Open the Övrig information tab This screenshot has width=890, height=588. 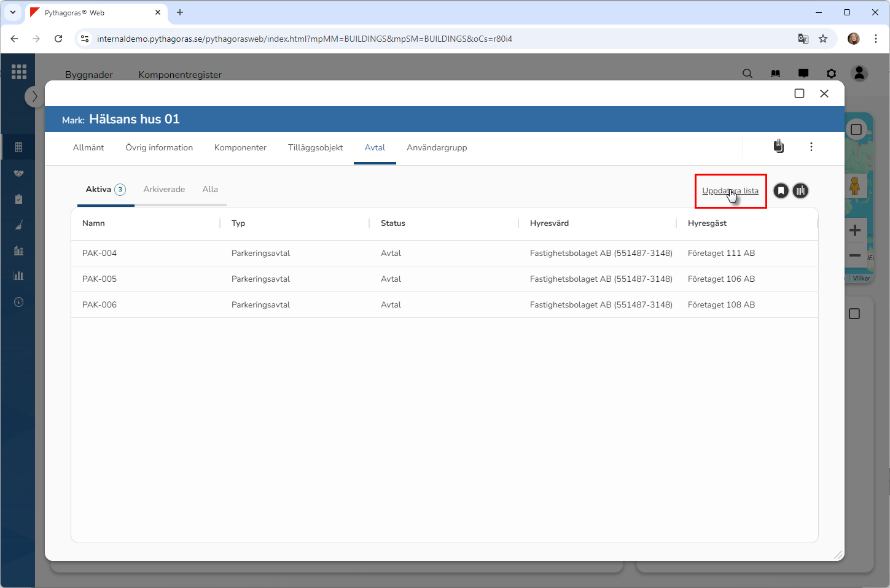click(159, 148)
